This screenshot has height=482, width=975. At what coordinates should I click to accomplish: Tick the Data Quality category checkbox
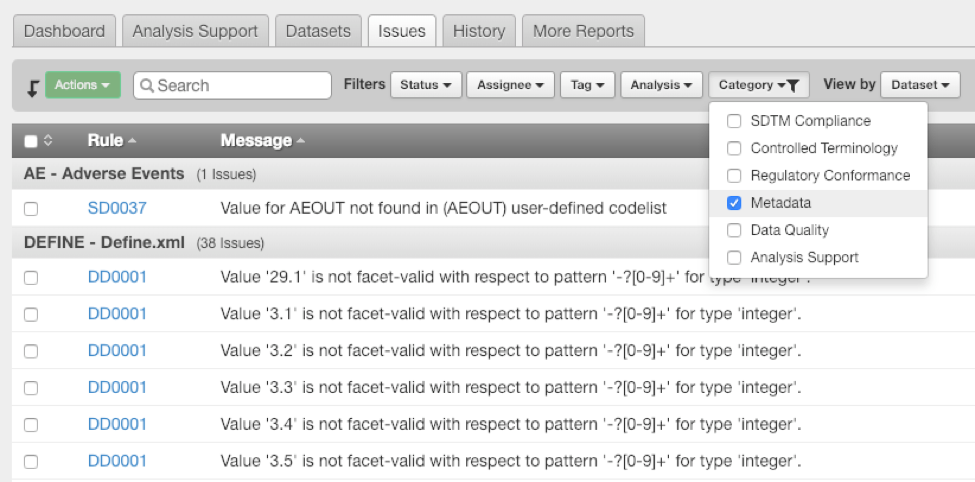coord(734,230)
